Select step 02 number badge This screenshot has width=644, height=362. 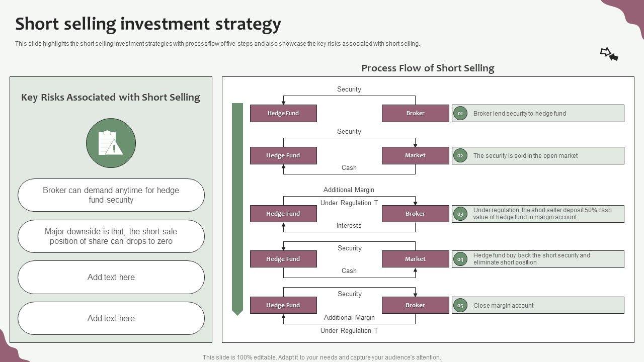click(460, 156)
